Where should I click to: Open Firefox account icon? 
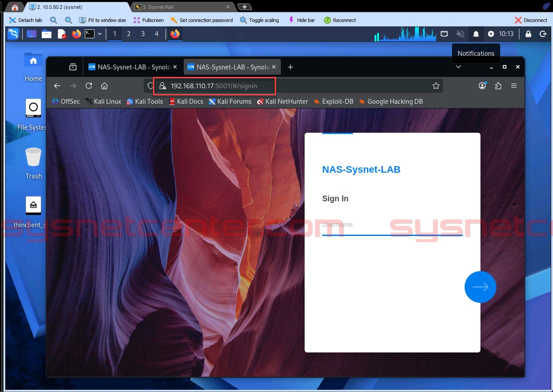(483, 86)
